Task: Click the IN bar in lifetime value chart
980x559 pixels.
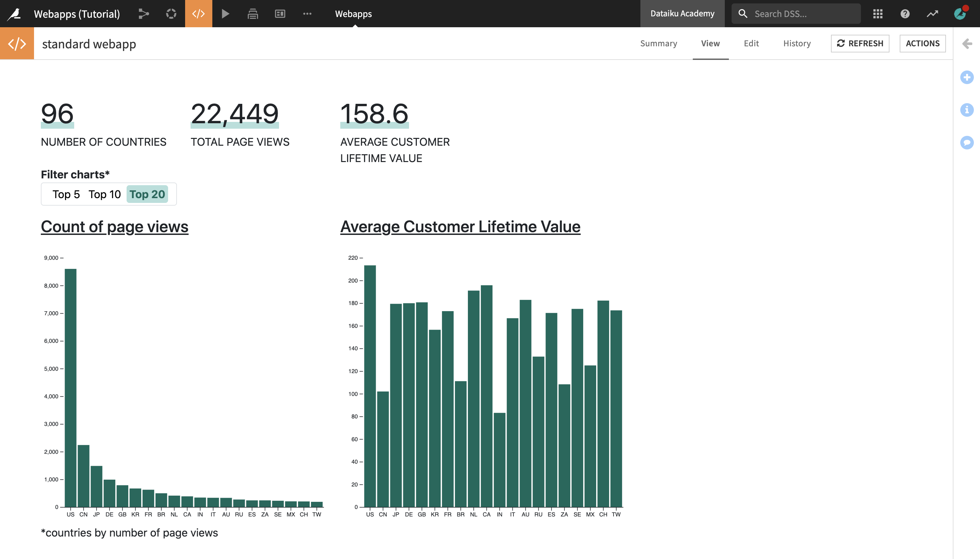Action: coord(499,460)
